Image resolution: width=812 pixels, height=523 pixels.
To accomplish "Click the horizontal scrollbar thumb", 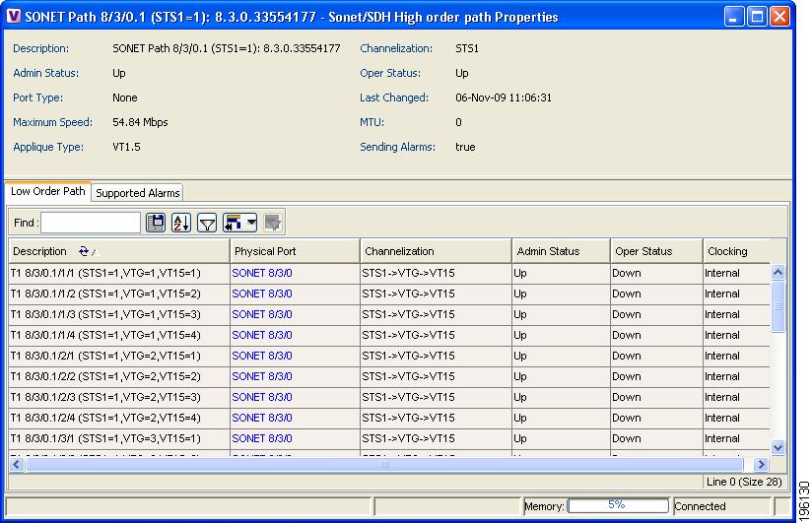I will coord(384,465).
